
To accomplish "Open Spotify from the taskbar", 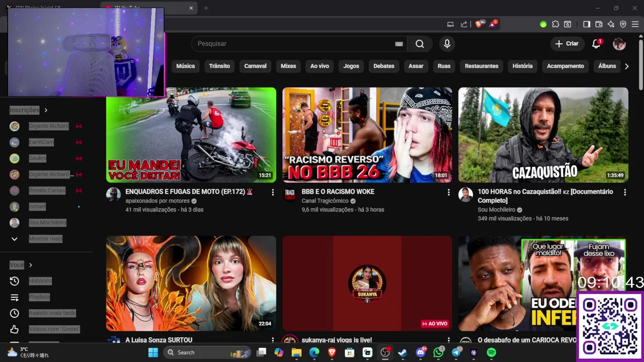I will click(x=492, y=352).
